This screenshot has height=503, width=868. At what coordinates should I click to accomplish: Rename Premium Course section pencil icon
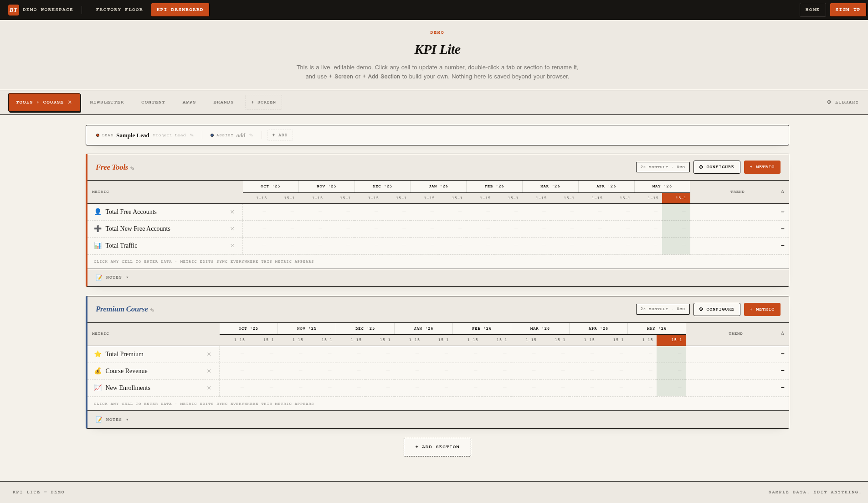[x=152, y=310]
